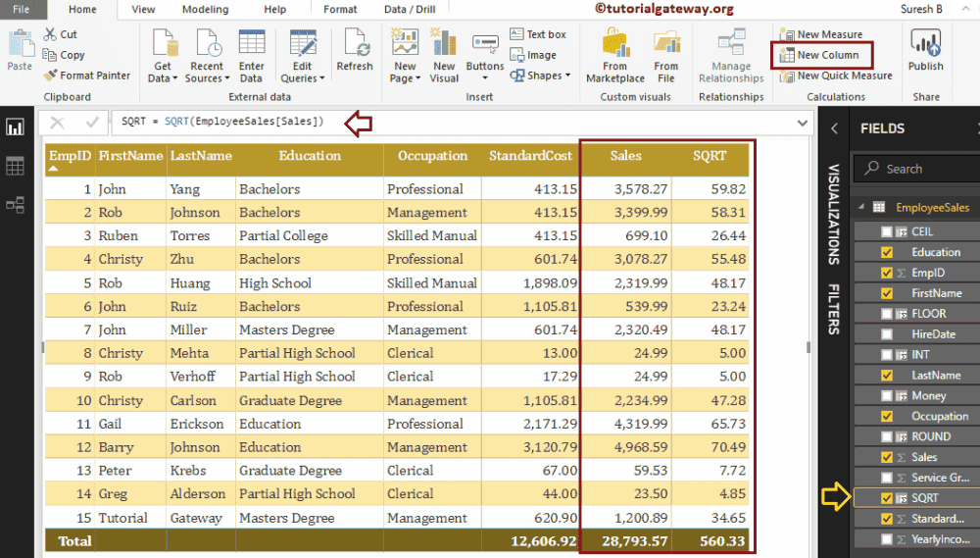
Task: Open Report view in left sidebar
Action: (x=16, y=127)
